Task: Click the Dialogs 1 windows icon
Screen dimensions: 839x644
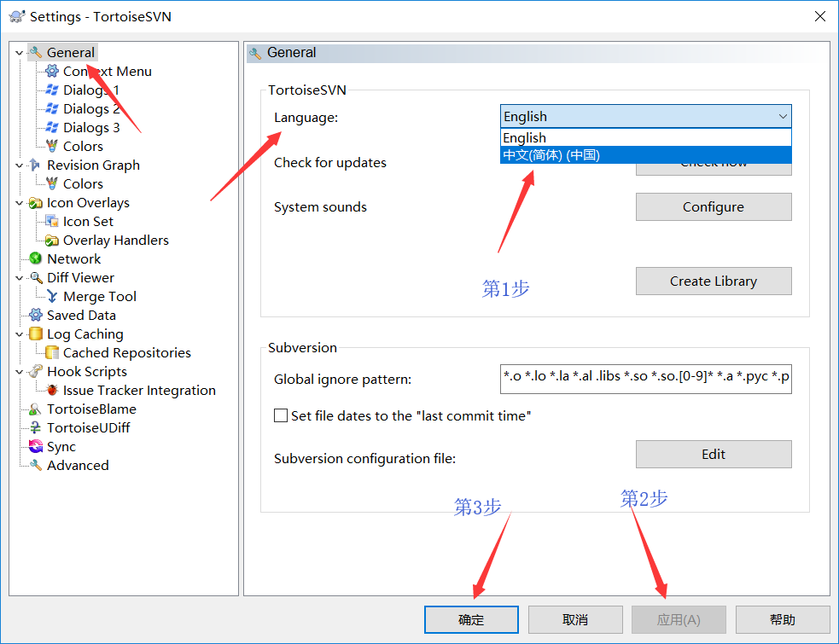Action: point(52,90)
